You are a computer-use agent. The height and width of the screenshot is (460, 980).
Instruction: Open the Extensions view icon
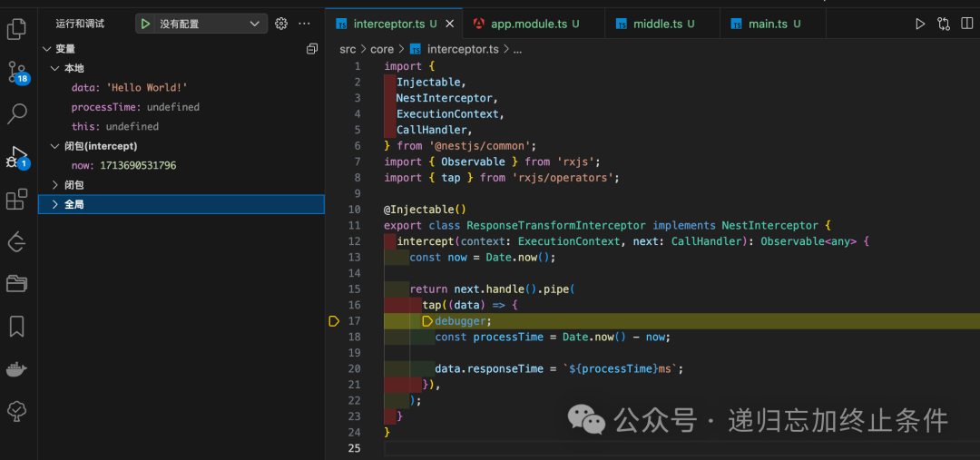click(x=17, y=200)
